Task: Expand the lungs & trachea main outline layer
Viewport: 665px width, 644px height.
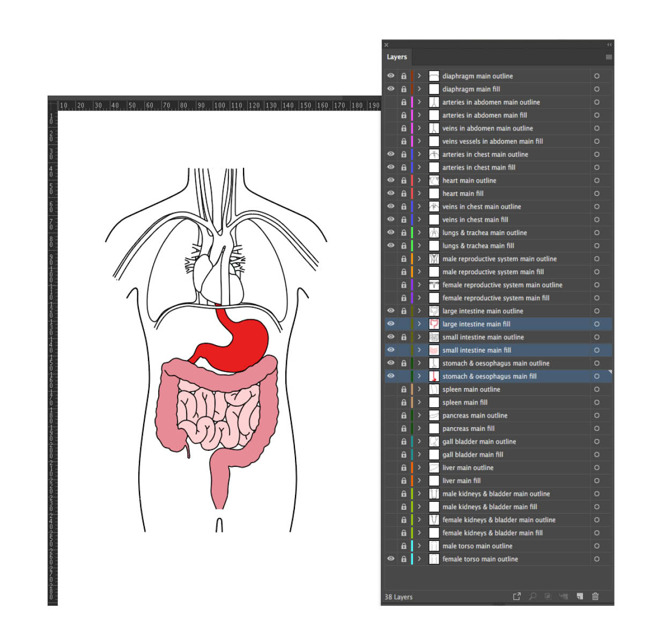Action: pos(419,232)
